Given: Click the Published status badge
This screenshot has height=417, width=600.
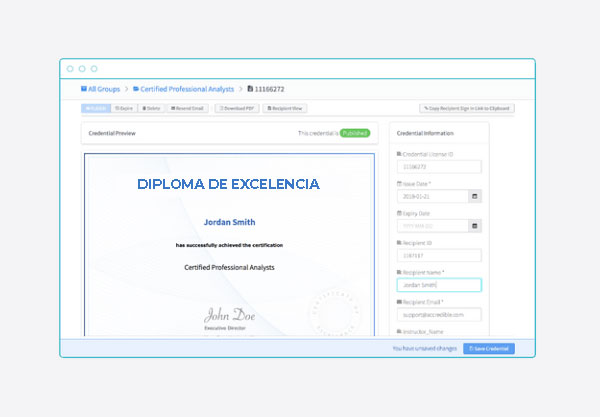Looking at the screenshot, I should [354, 132].
